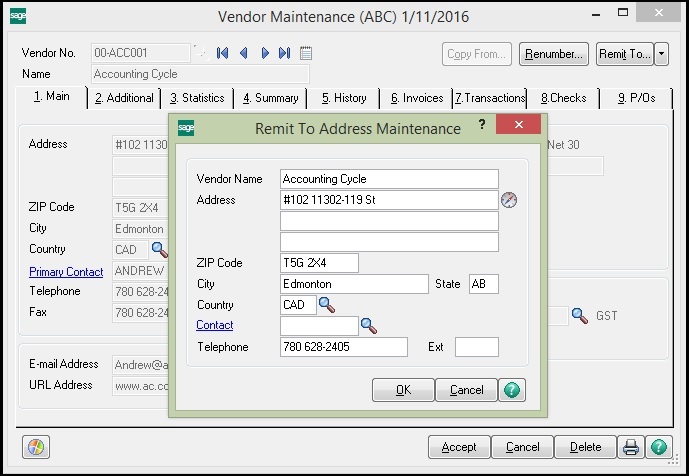The image size is (689, 476).
Task: Maximize the Vendor Maintenance window
Action: pyautogui.click(x=623, y=12)
